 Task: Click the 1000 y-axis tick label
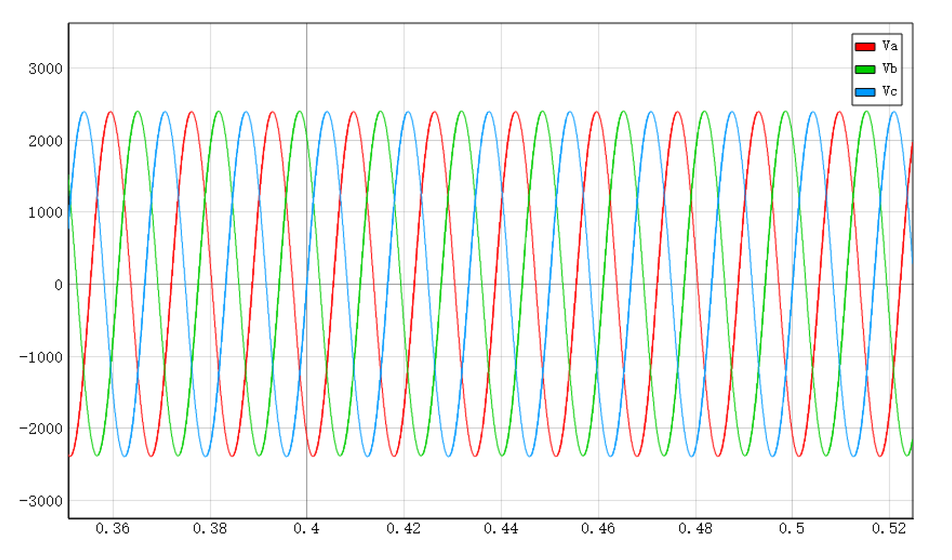[46, 213]
